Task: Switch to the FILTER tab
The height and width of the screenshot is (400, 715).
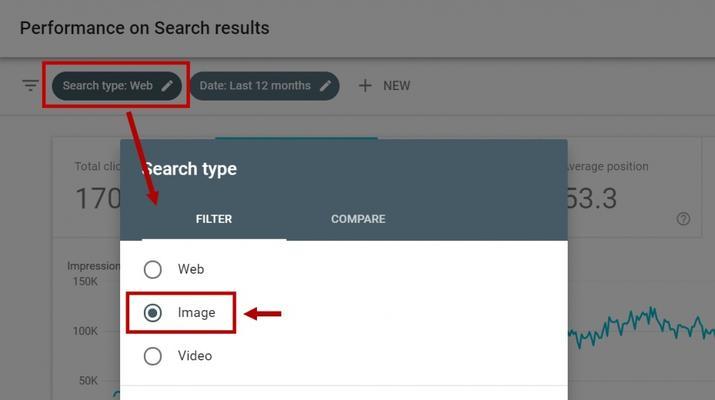Action: tap(214, 219)
